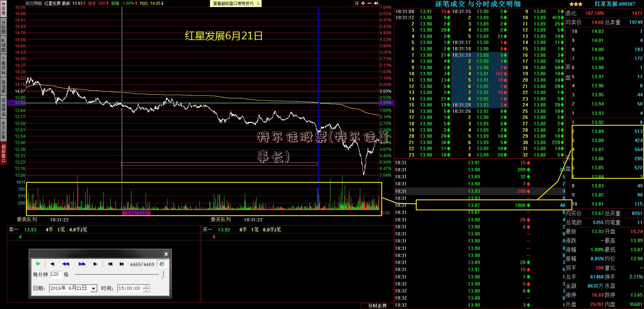Step forward one tick in replay
The width and height of the screenshot is (644, 309).
pyautogui.click(x=95, y=264)
